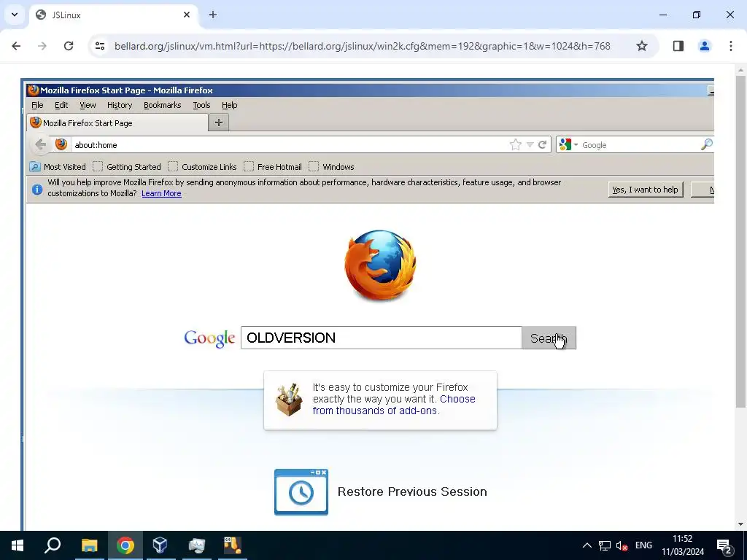Click Restore Previous Session text

[x=412, y=491]
